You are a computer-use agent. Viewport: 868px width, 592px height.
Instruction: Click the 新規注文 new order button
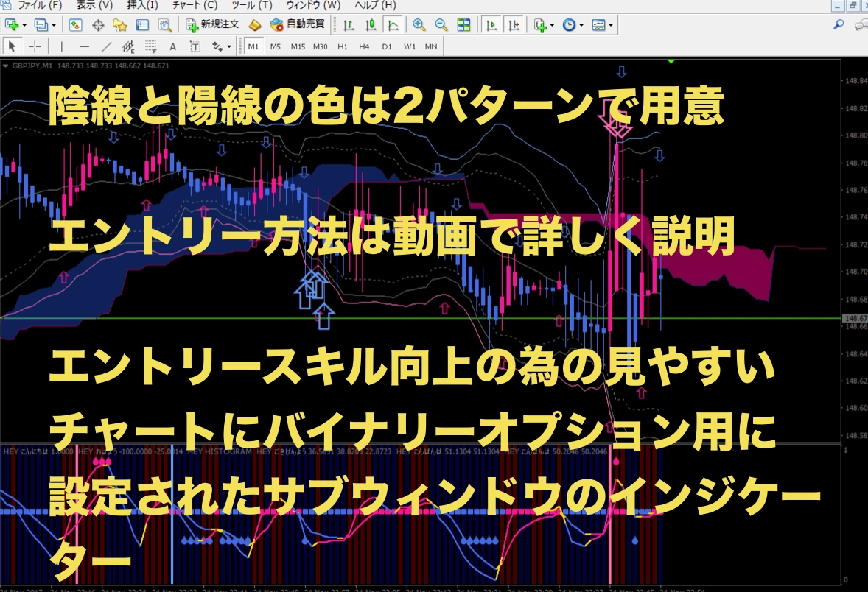click(x=212, y=24)
